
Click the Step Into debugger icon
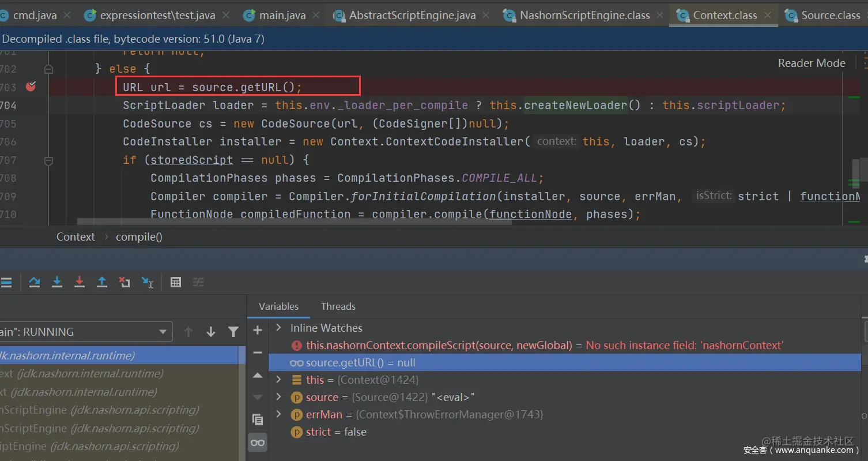point(57,282)
